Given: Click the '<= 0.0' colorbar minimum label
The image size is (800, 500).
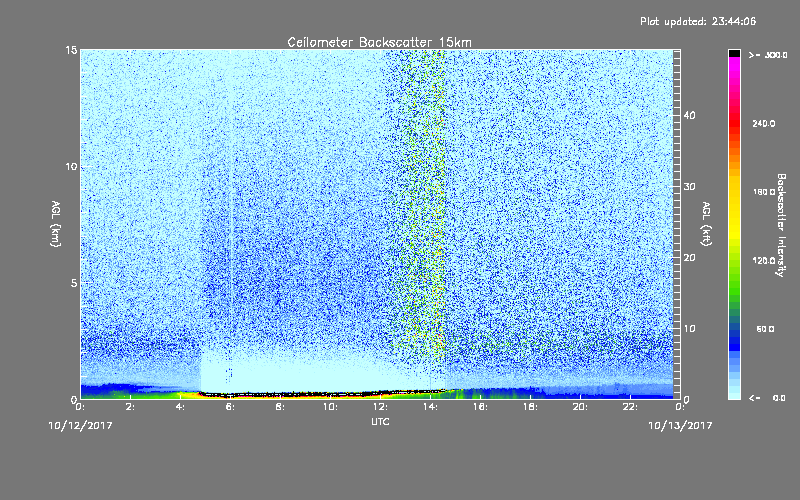Looking at the screenshot, I should (767, 398).
